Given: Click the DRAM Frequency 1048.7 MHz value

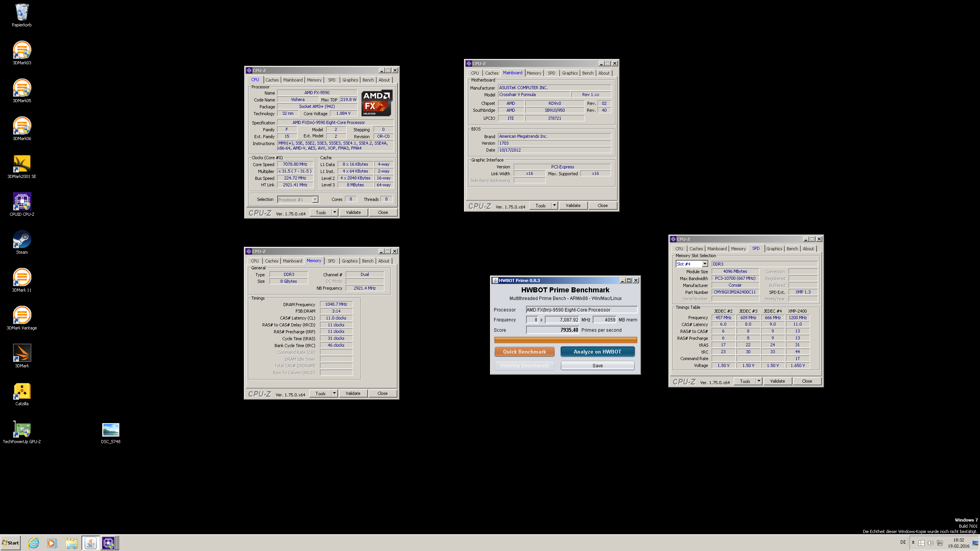Looking at the screenshot, I should pyautogui.click(x=336, y=305).
